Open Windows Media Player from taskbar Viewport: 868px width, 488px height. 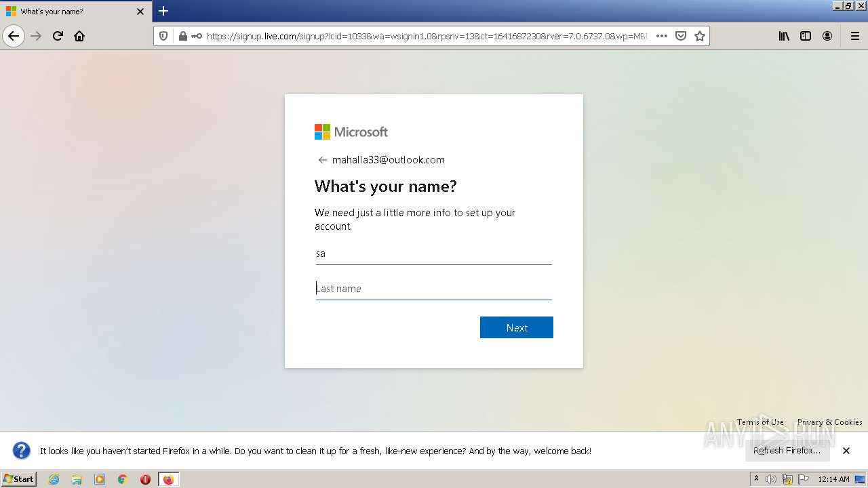[x=100, y=479]
